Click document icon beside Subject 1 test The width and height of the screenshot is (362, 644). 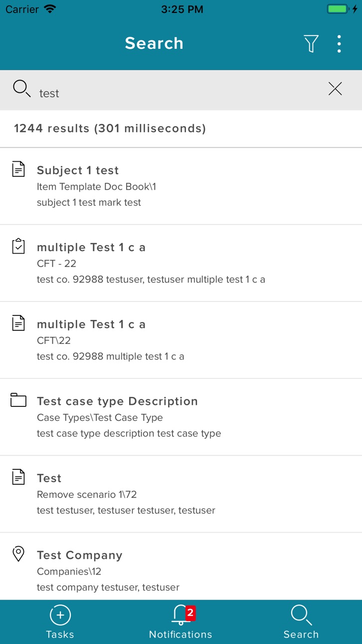point(18,169)
